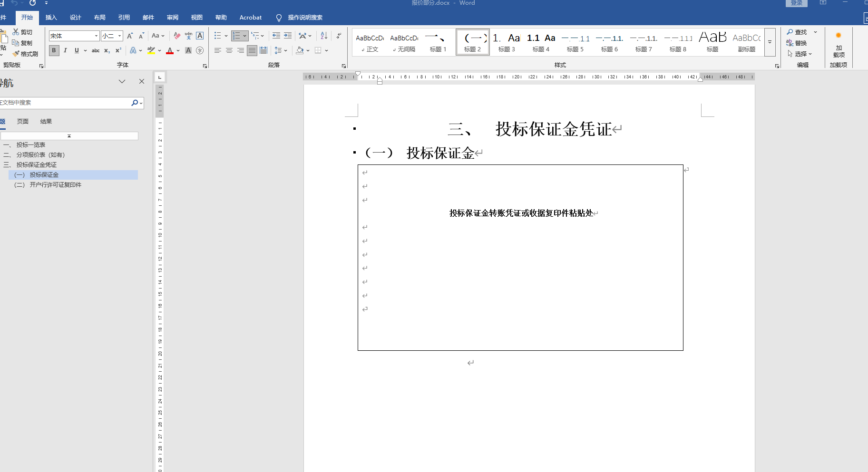Clear all formatting with the eraser icon
The image size is (868, 472).
coord(177,36)
